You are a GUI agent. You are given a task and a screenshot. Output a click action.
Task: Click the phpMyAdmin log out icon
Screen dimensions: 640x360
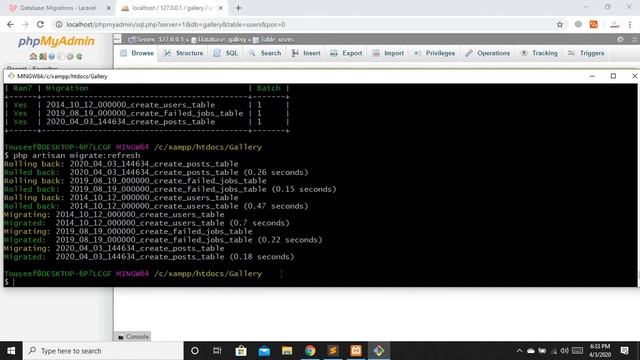pos(42,56)
